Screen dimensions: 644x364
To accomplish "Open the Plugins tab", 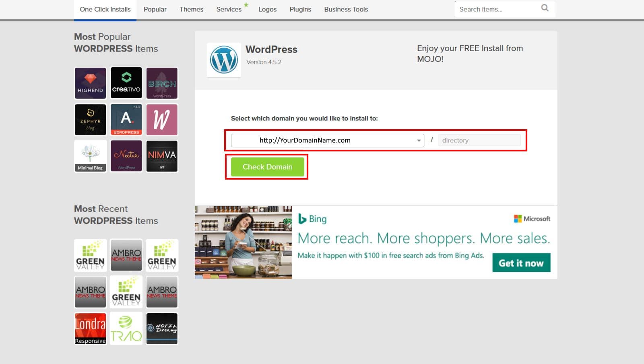I will [x=300, y=9].
